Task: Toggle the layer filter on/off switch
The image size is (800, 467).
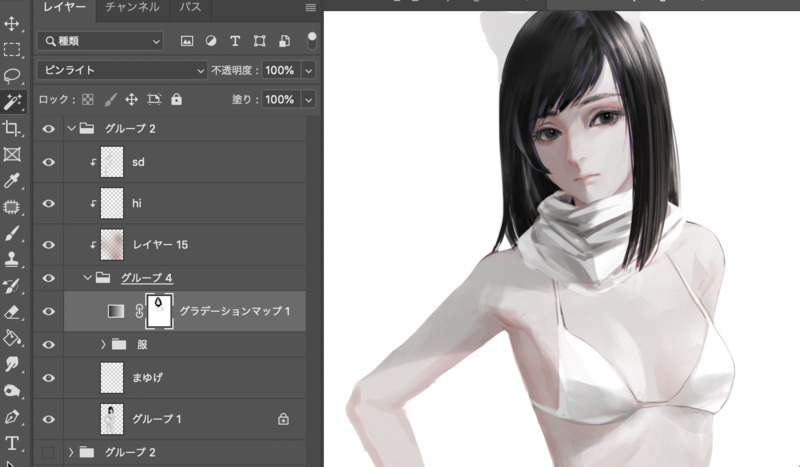Action: (312, 41)
